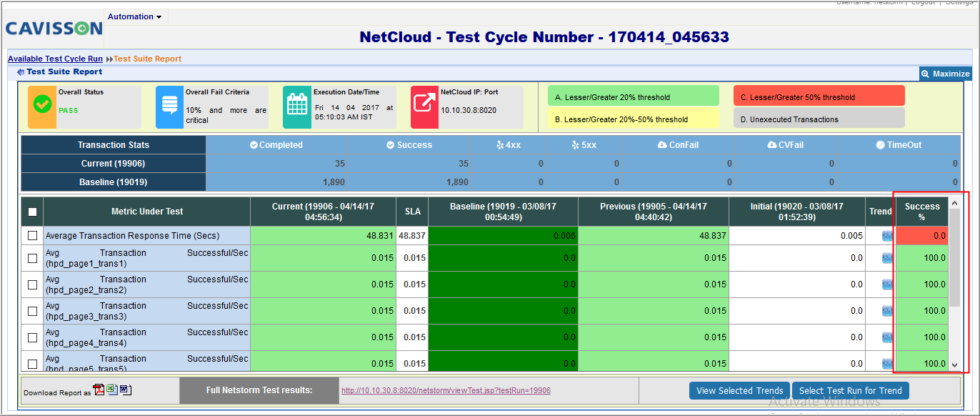Click the table scrollbar up arrow

tap(955, 204)
